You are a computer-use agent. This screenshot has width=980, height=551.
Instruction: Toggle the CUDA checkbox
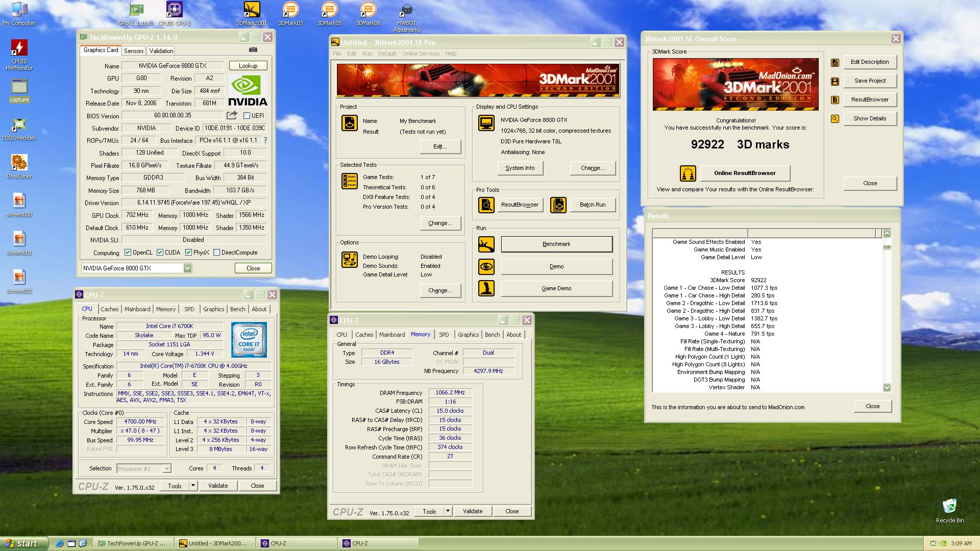point(160,253)
